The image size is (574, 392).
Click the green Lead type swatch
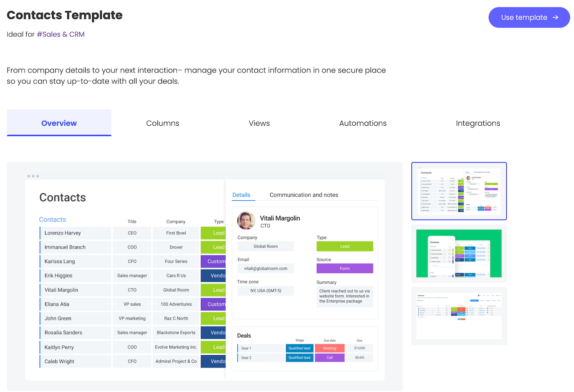[x=345, y=246]
